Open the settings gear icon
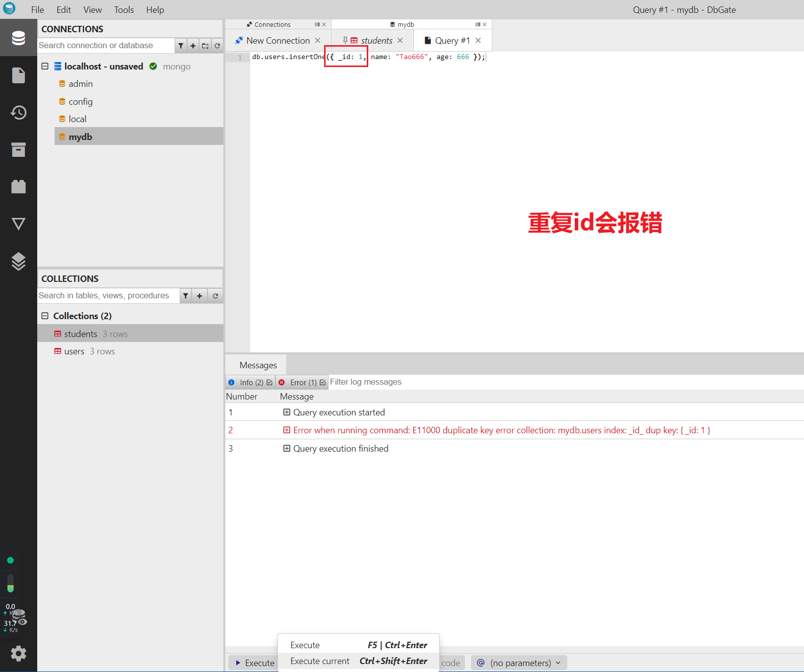This screenshot has width=804, height=672. (18, 654)
